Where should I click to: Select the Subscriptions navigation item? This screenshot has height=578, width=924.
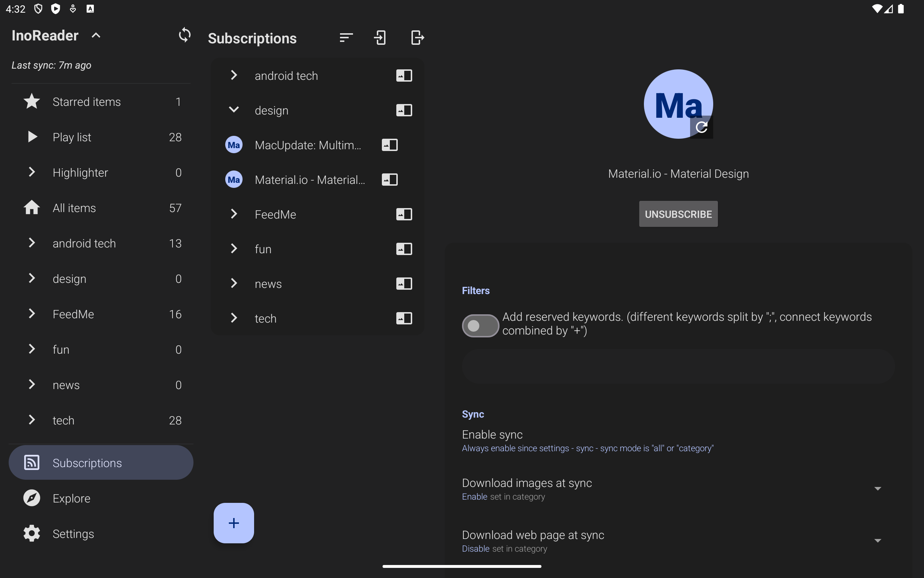[101, 462]
